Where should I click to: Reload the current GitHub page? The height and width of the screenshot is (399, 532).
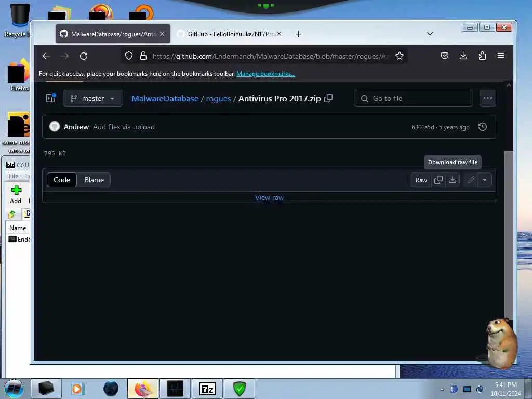(x=84, y=56)
